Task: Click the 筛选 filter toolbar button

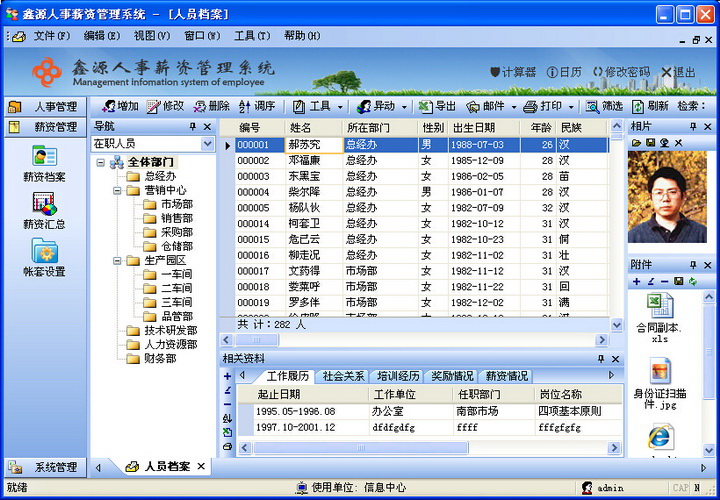Action: (604, 107)
